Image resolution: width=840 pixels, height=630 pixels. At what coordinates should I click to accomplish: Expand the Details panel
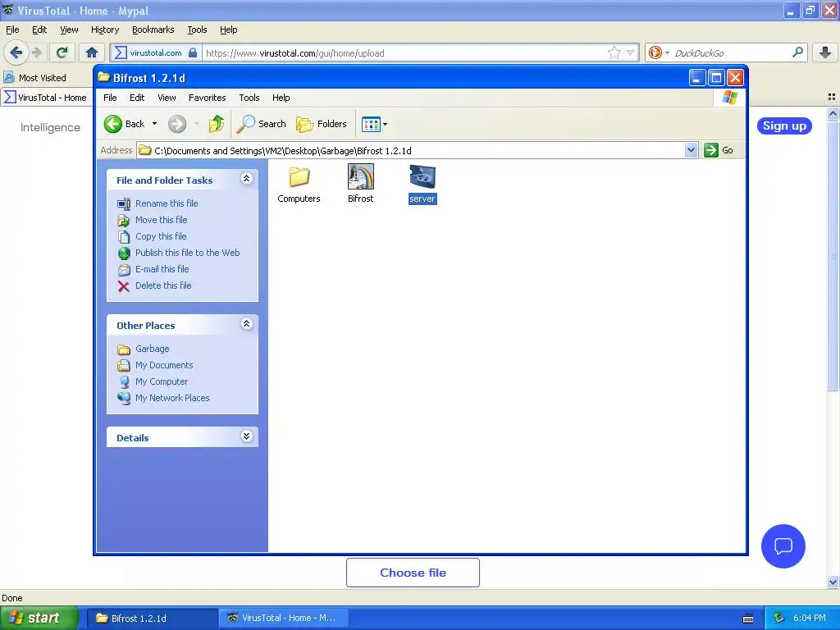246,436
